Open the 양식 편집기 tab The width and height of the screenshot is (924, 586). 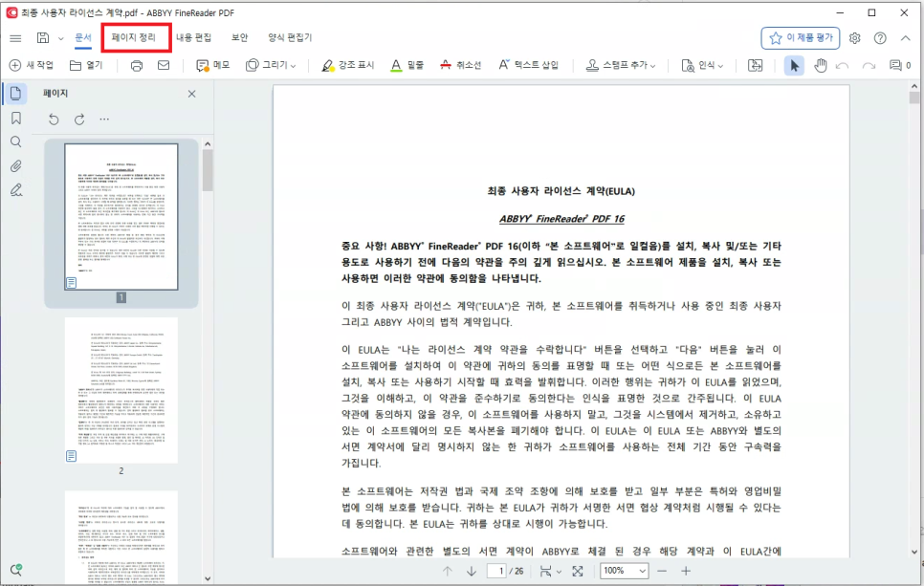click(x=290, y=37)
